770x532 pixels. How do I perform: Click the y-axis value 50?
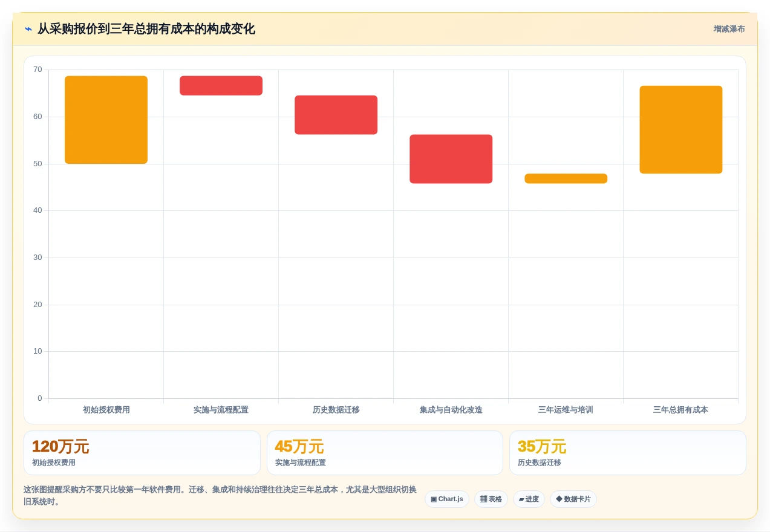click(38, 164)
